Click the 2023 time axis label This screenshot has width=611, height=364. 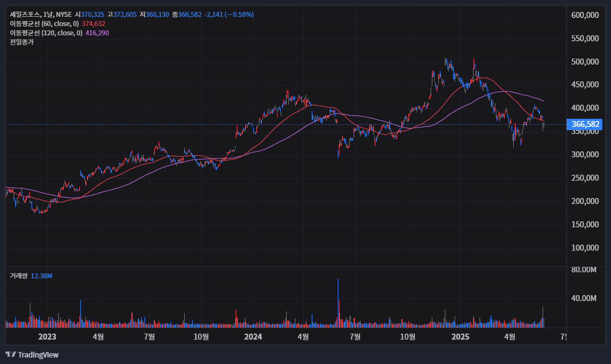click(47, 337)
